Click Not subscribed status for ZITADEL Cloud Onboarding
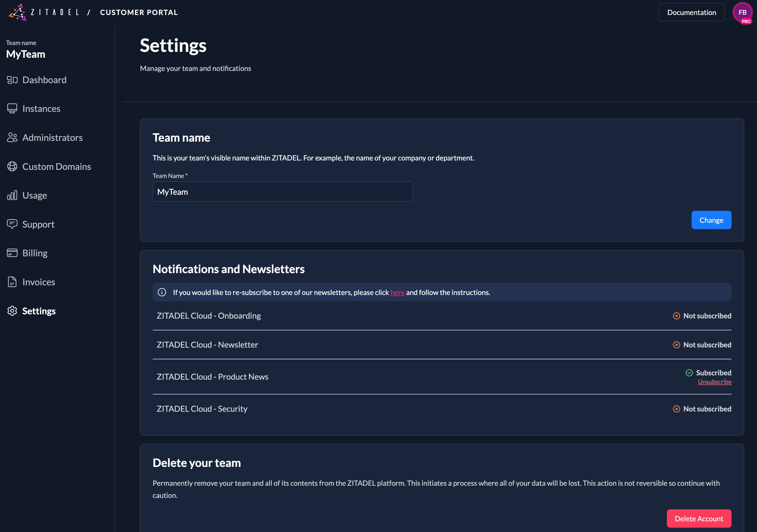Viewport: 757px width, 532px height. 702,315
